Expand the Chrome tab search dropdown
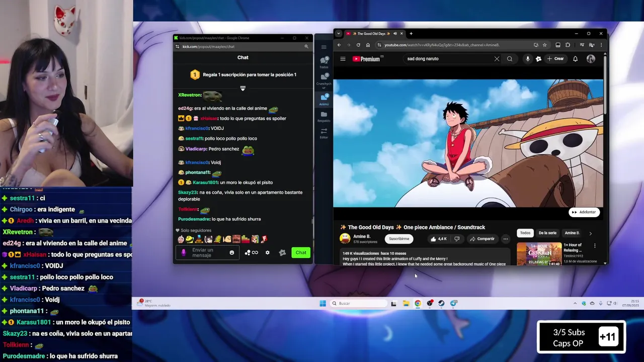 coord(339,34)
